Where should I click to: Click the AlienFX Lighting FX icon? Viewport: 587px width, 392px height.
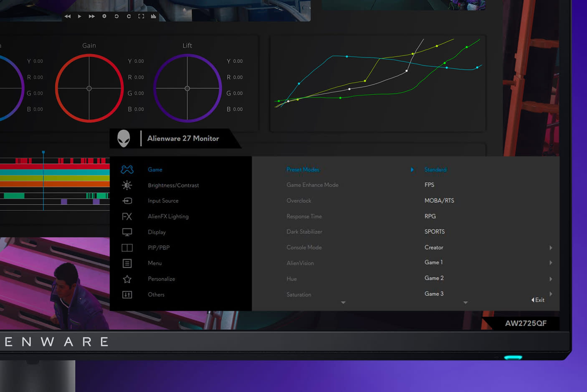pyautogui.click(x=127, y=216)
